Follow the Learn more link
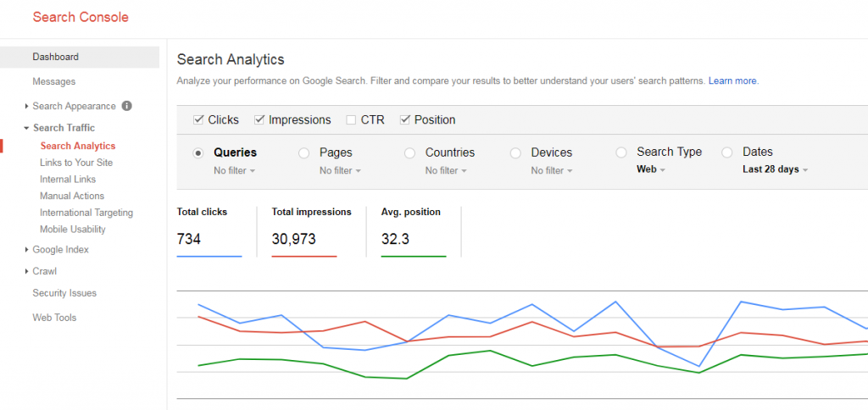868x410 pixels. click(733, 80)
